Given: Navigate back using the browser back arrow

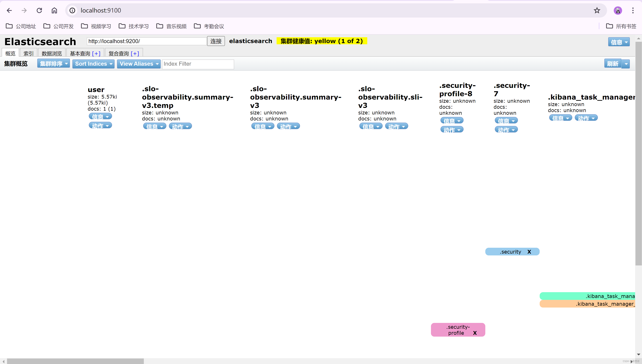Looking at the screenshot, I should click(x=9, y=10).
